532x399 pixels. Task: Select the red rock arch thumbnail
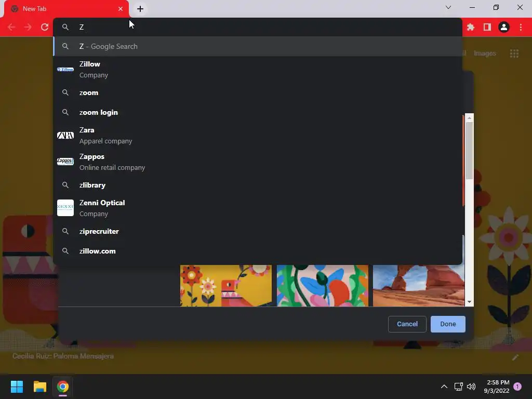[x=419, y=286]
